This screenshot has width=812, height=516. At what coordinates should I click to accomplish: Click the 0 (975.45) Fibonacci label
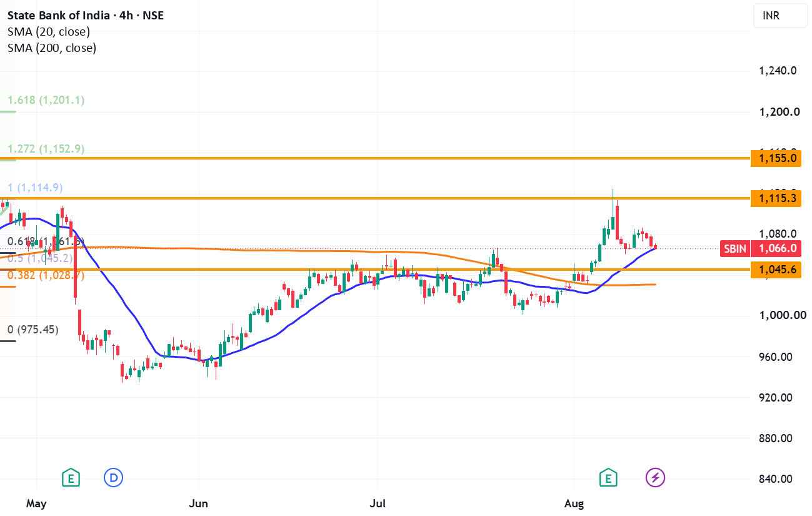point(33,330)
